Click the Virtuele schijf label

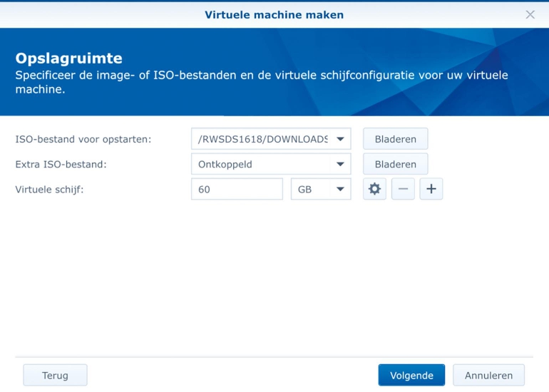(49, 190)
